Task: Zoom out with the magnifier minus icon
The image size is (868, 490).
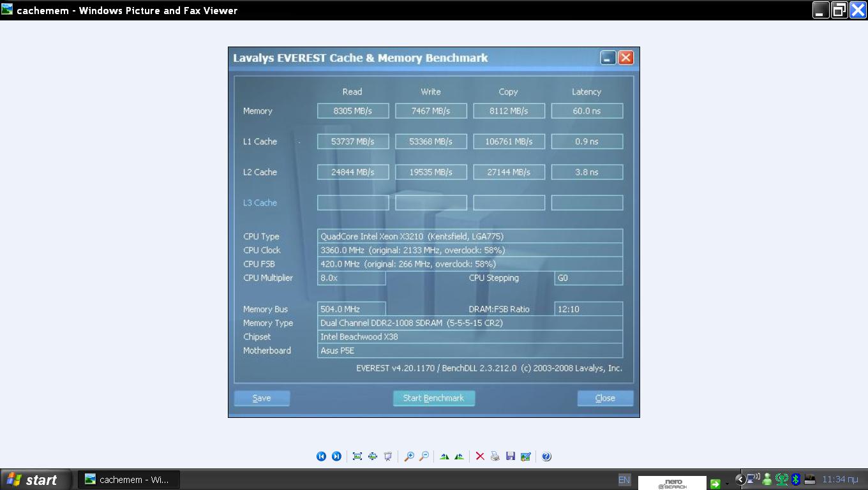Action: [424, 456]
